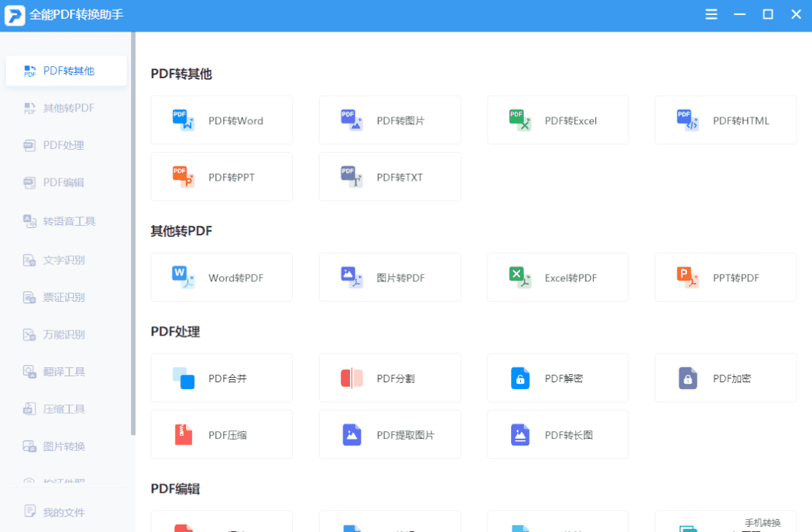This screenshot has width=812, height=532.
Task: Choose the PDF转Excel icon
Action: (520, 120)
